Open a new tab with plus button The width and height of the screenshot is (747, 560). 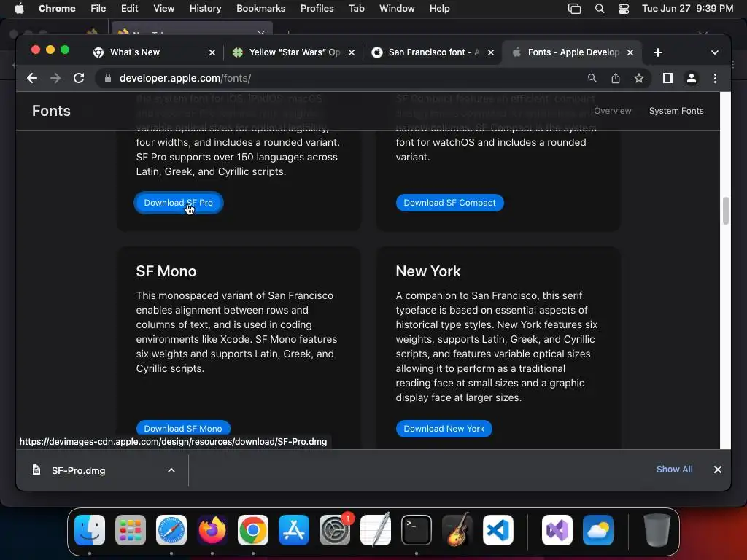[x=658, y=52]
